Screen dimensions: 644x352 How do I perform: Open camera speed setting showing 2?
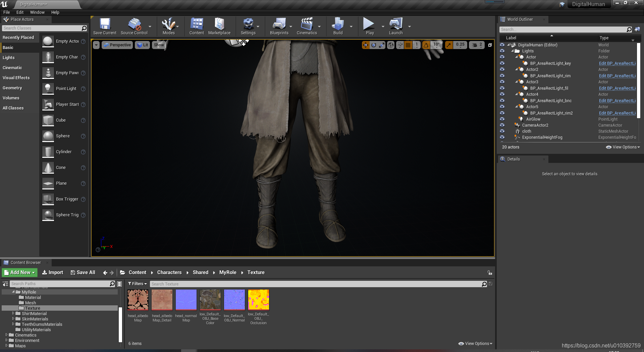coord(477,45)
